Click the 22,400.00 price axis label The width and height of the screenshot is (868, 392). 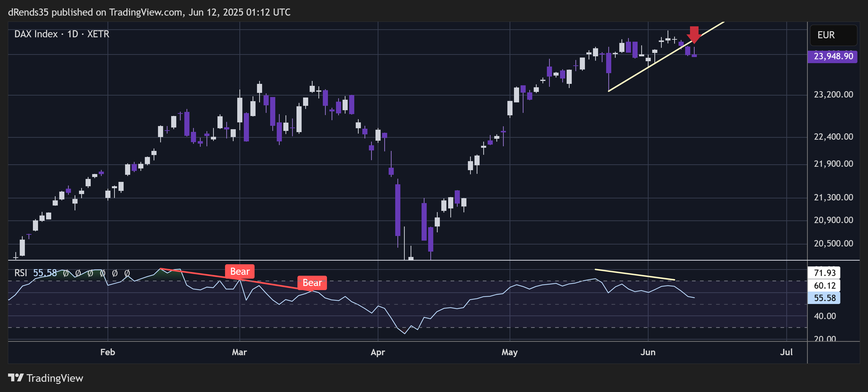point(833,137)
